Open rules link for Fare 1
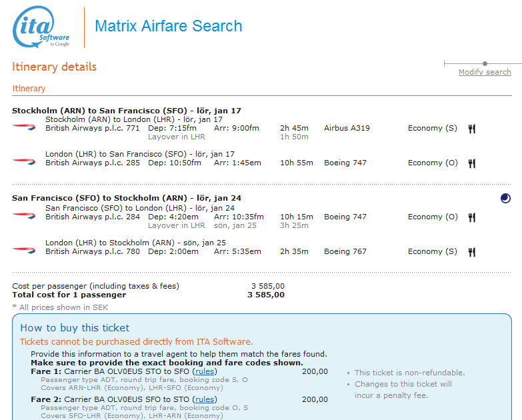 point(205,371)
